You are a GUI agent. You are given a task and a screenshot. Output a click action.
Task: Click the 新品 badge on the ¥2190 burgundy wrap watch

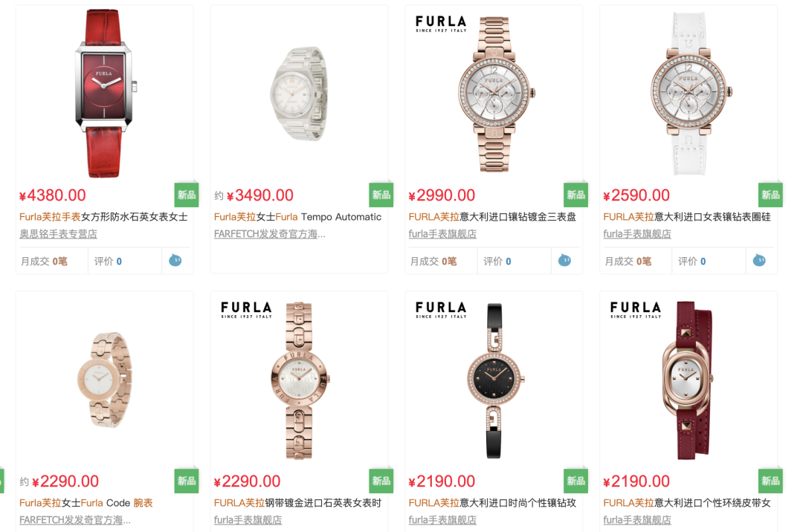pyautogui.click(x=770, y=481)
